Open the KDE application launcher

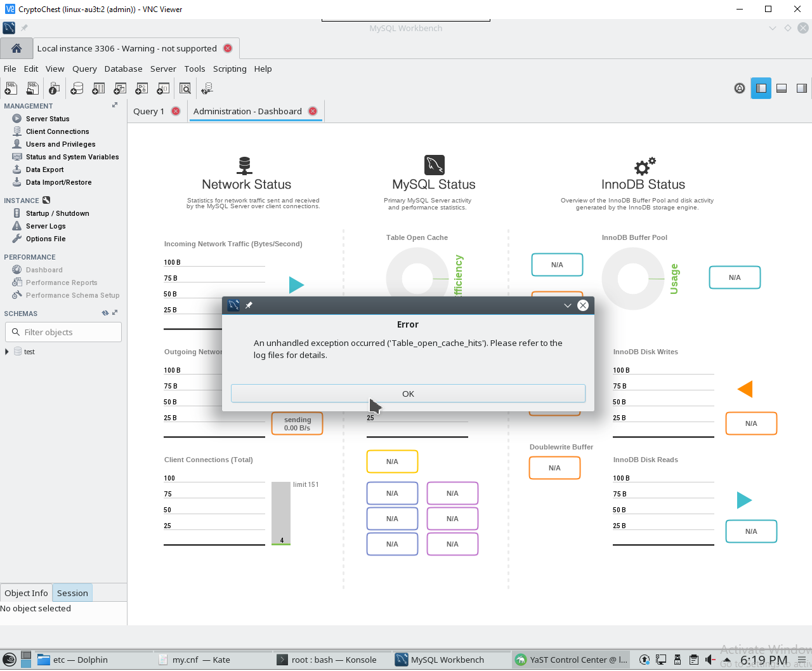(9, 660)
